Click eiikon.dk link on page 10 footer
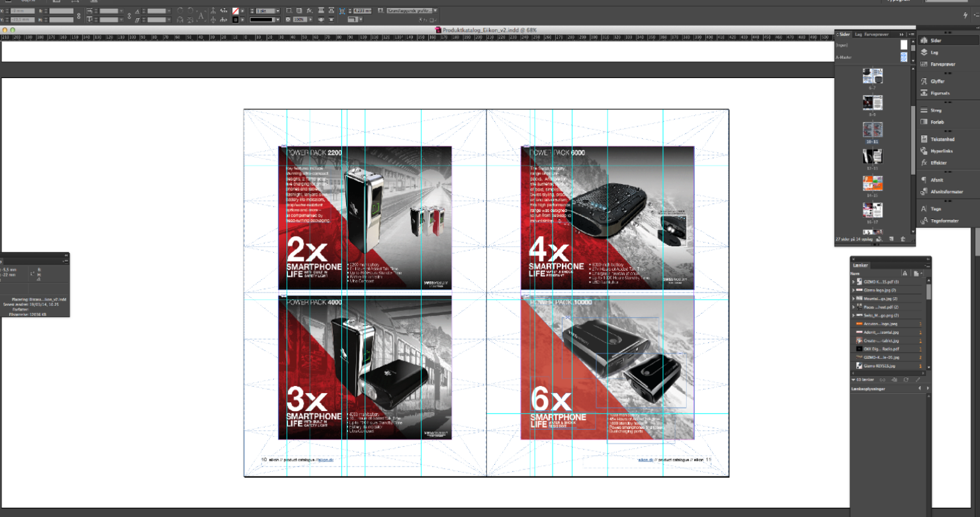 (324, 459)
